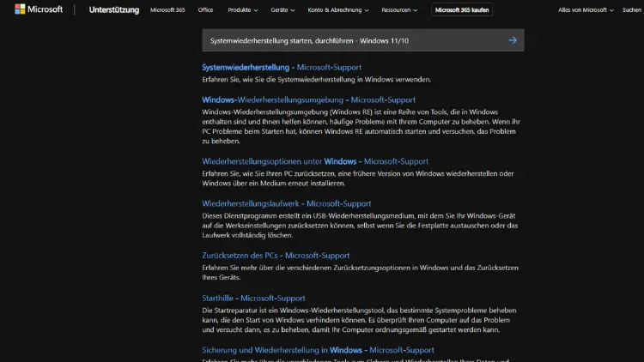
Task: Expand the Produkte dropdown
Action: (243, 9)
